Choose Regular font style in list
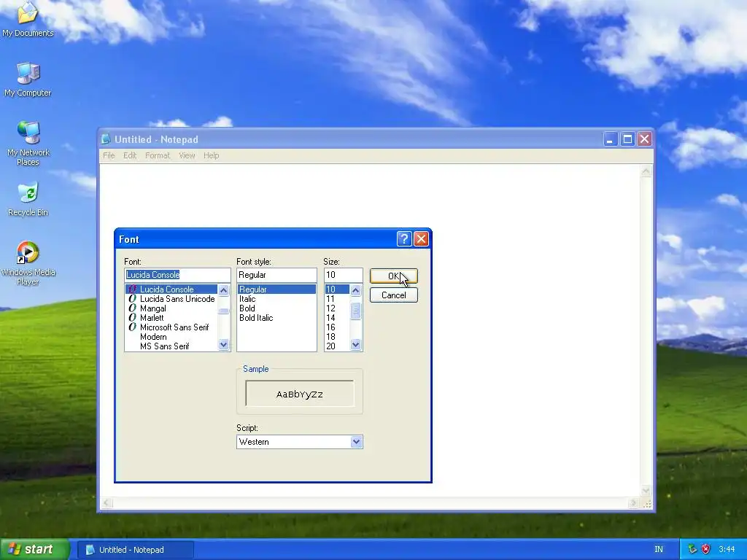The image size is (747, 560). point(276,289)
